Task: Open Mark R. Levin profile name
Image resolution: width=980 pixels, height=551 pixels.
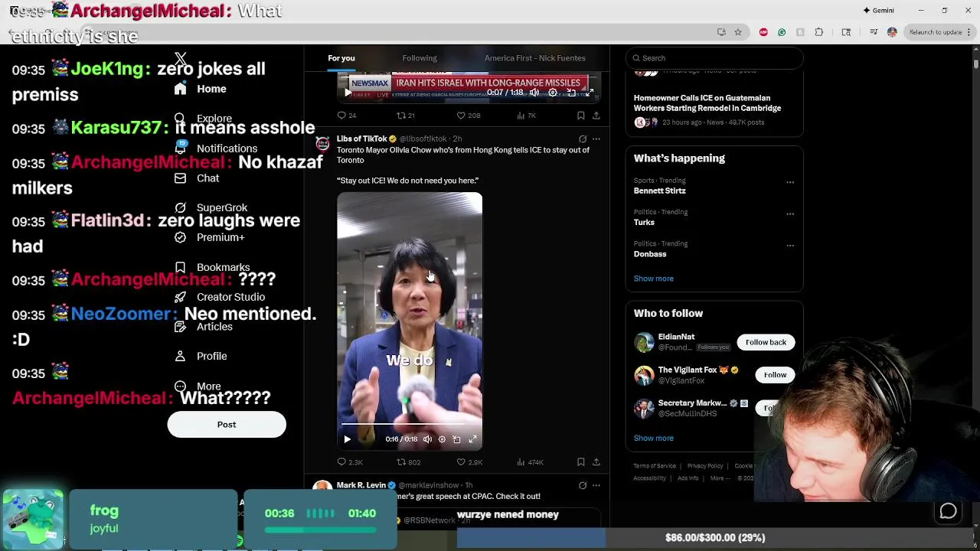Action: [361, 485]
